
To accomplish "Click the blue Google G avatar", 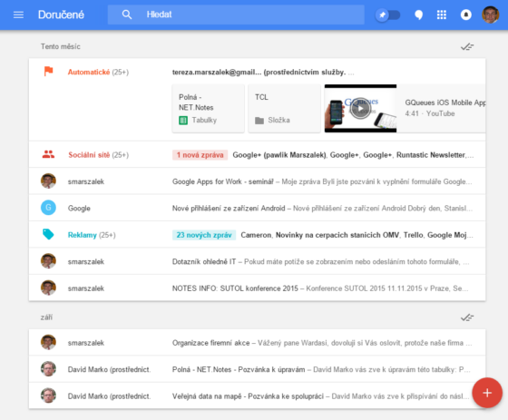I will point(48,208).
